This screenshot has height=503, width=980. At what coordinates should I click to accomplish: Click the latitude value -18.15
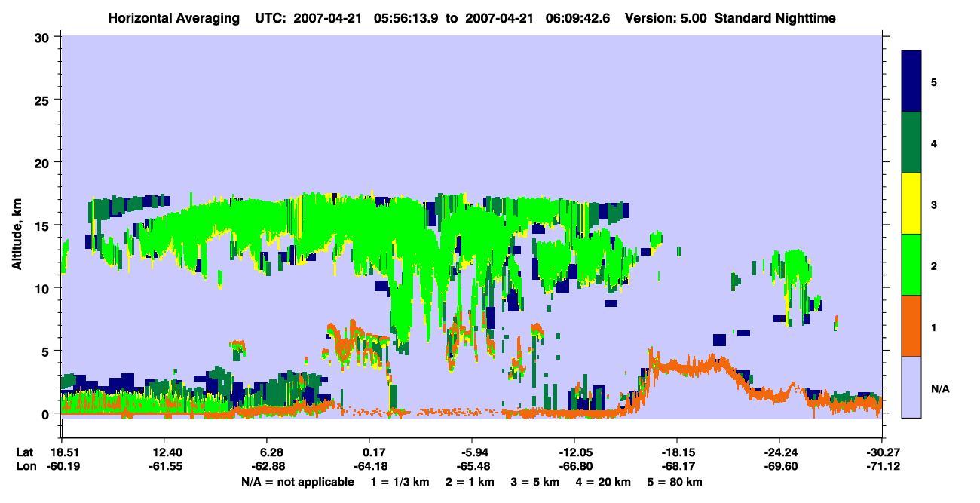coord(677,452)
